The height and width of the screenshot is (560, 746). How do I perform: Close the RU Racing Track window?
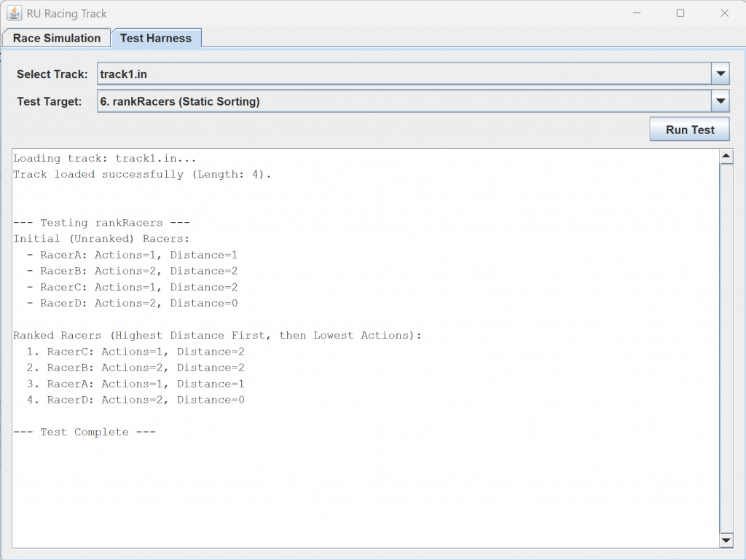724,13
